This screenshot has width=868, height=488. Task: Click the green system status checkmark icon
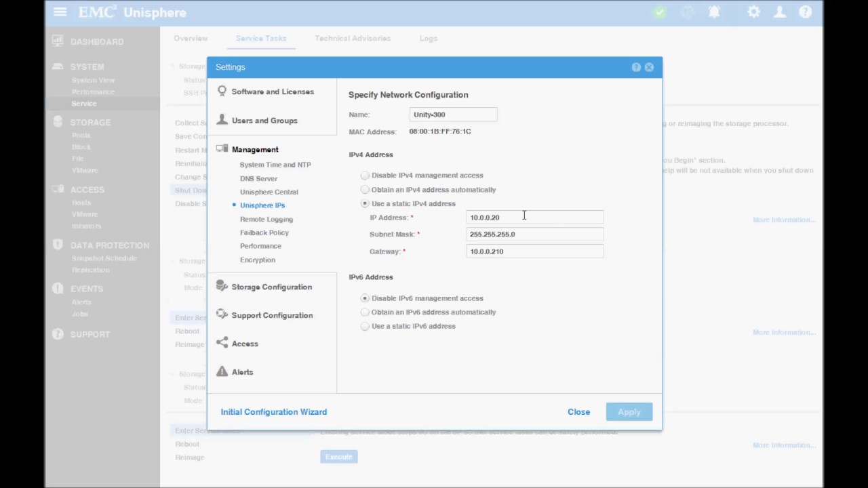[660, 12]
